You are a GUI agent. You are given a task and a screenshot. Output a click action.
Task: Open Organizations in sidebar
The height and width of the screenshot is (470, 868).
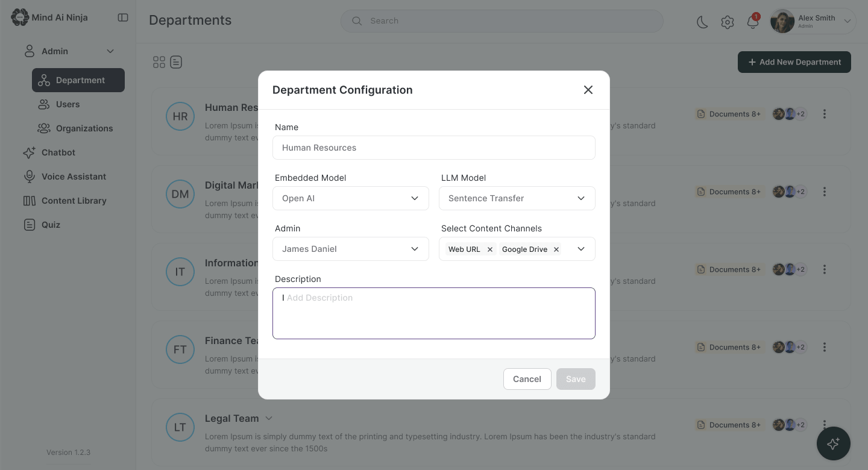[x=78, y=128]
